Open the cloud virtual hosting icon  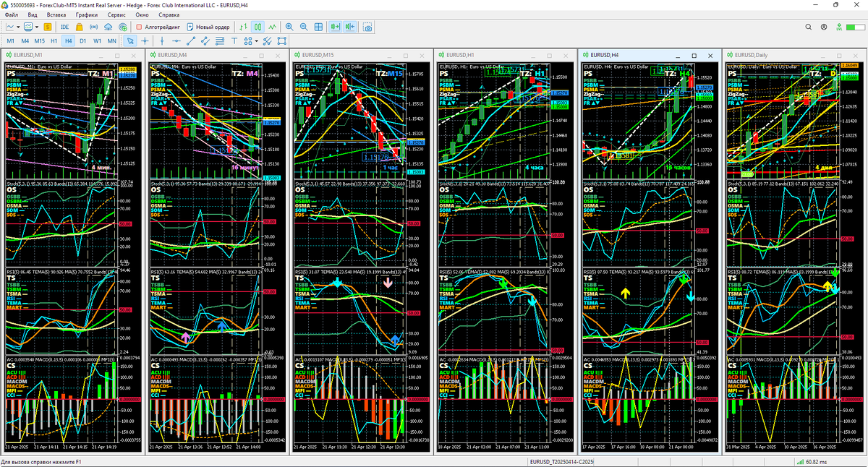pos(108,27)
